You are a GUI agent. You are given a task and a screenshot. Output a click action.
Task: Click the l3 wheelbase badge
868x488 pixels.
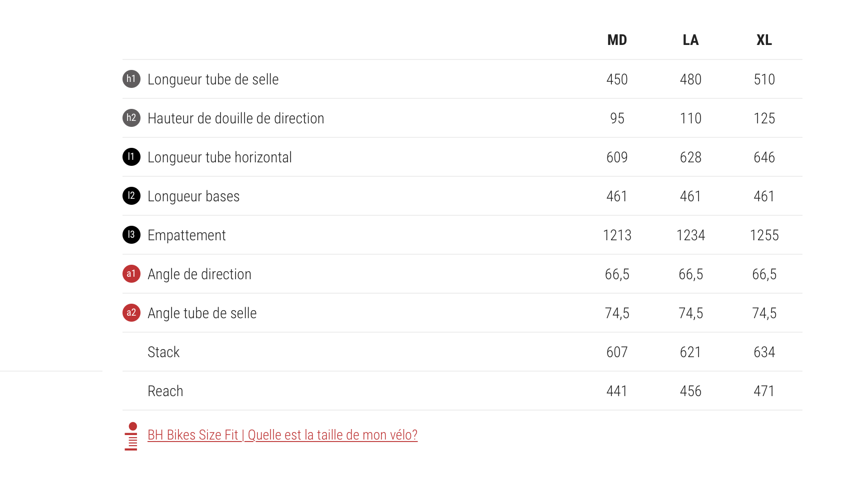[131, 235]
